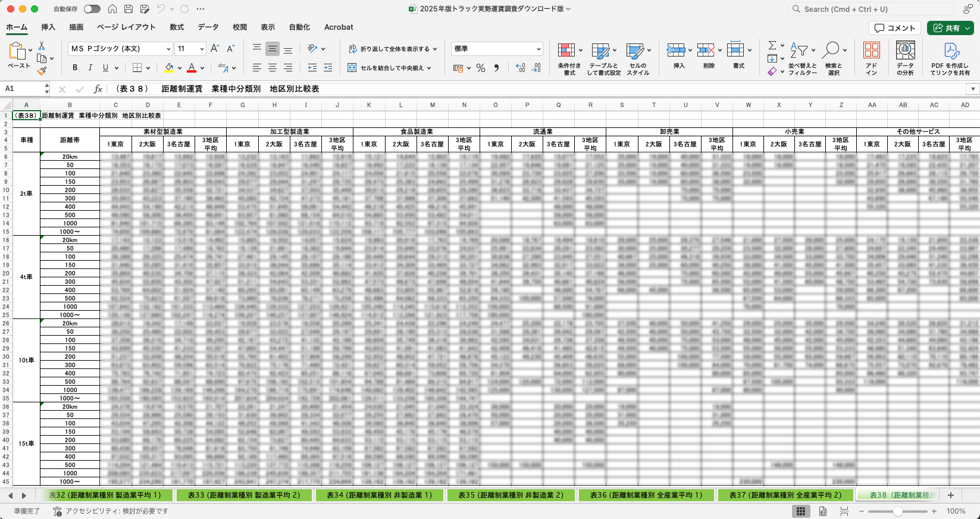Click 折り返して全体を表示する wrap text
Image resolution: width=980 pixels, height=519 pixels.
pyautogui.click(x=392, y=49)
